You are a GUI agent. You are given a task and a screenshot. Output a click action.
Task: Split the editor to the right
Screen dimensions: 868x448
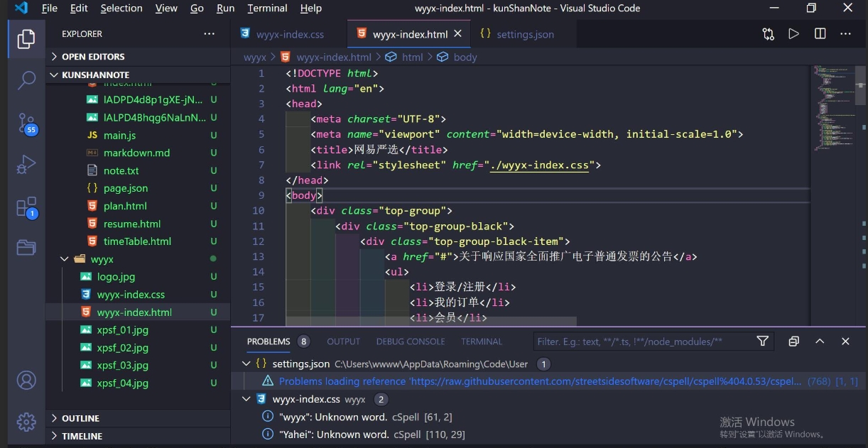[820, 34]
